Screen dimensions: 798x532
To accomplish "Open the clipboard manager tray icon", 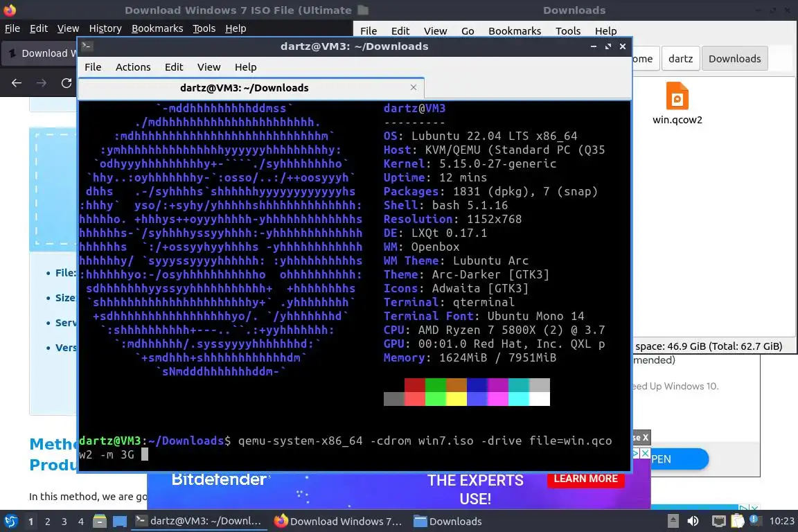I will tap(738, 522).
